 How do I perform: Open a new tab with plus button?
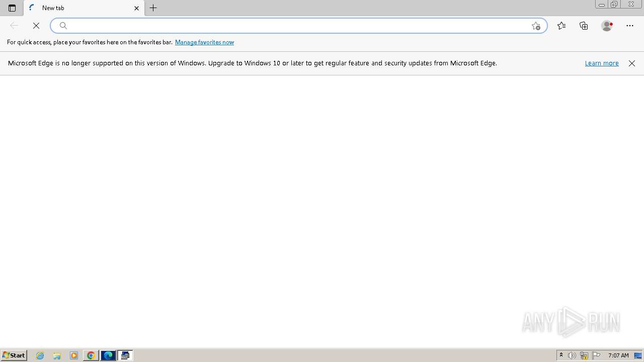(153, 8)
